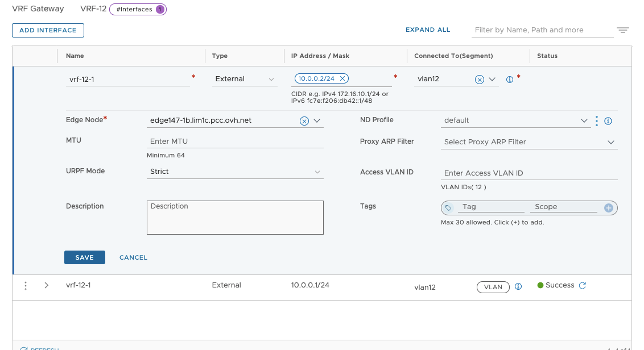
Task: Expand the vrf-12-1 interface row
Action: pyautogui.click(x=47, y=286)
